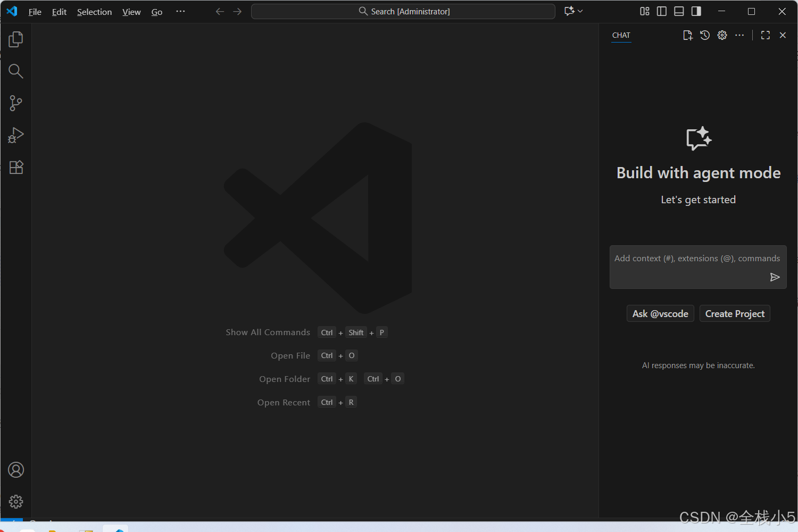Expand the Copilot chat dropdown arrow
The height and width of the screenshot is (532, 798).
tap(580, 11)
